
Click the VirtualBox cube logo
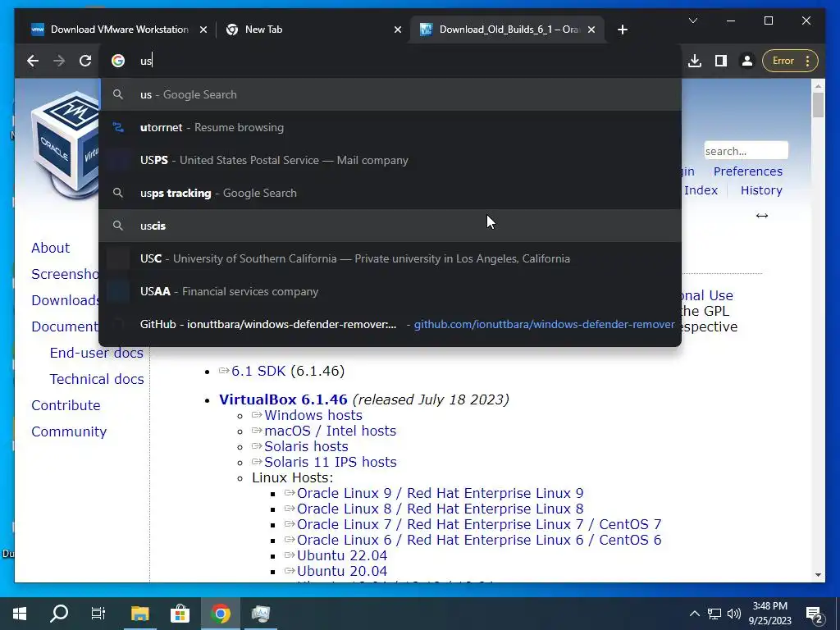click(x=64, y=144)
